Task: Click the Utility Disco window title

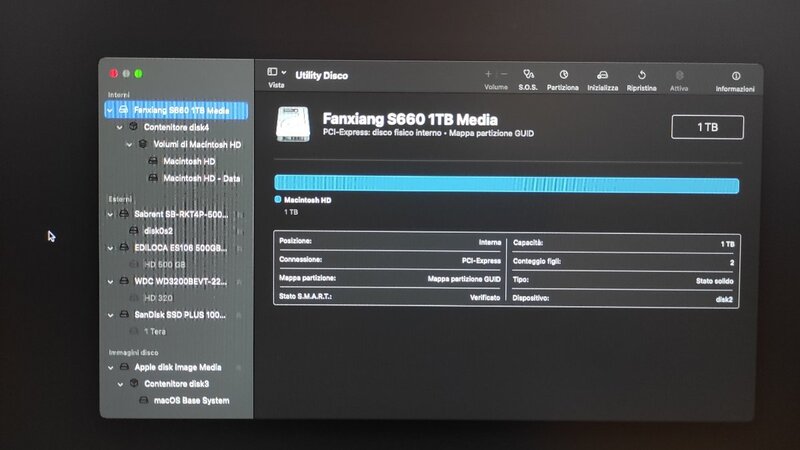Action: [x=321, y=76]
